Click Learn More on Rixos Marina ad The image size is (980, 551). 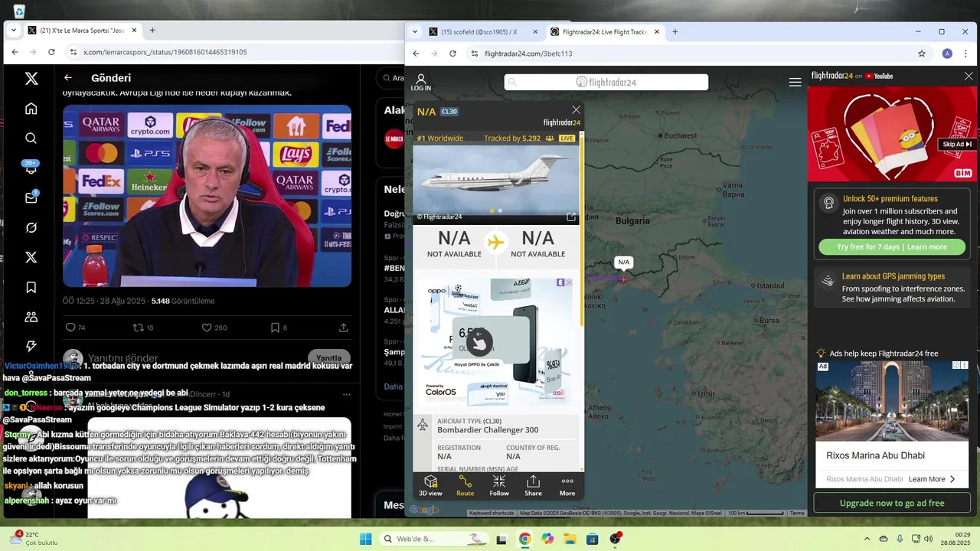coord(932,479)
